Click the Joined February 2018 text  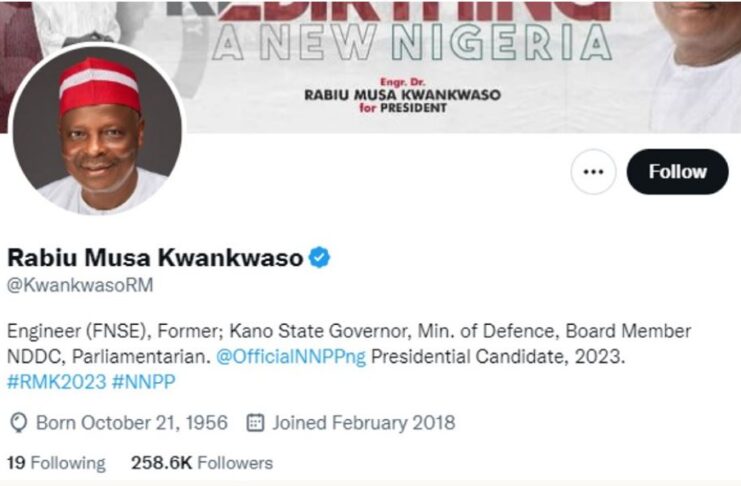coord(363,423)
